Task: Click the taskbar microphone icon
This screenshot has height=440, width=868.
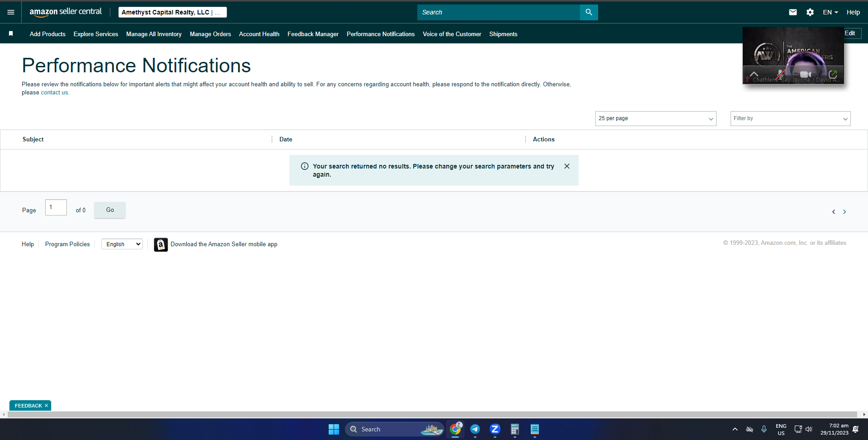Action: pos(764,429)
